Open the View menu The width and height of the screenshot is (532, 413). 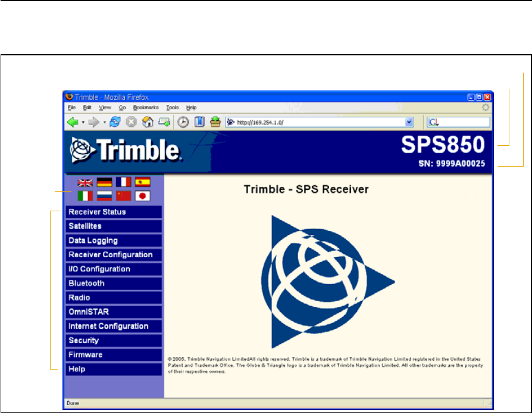click(105, 108)
